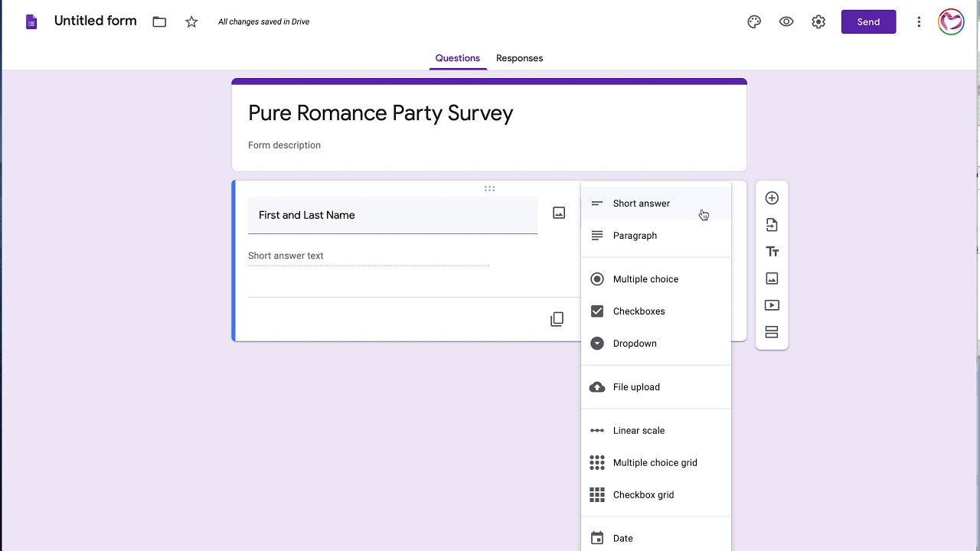
Task: Grab the question drag handle
Action: point(489,188)
